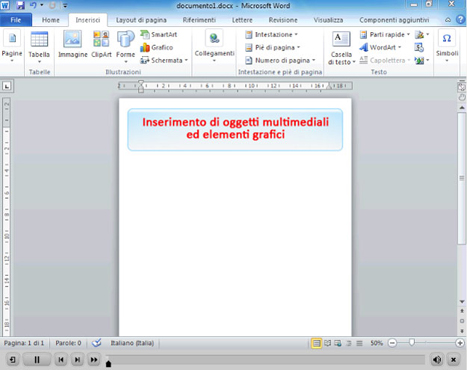Screen dimensions: 467x370
Task: Open the Parti rapide dropdown
Action: tap(408, 34)
